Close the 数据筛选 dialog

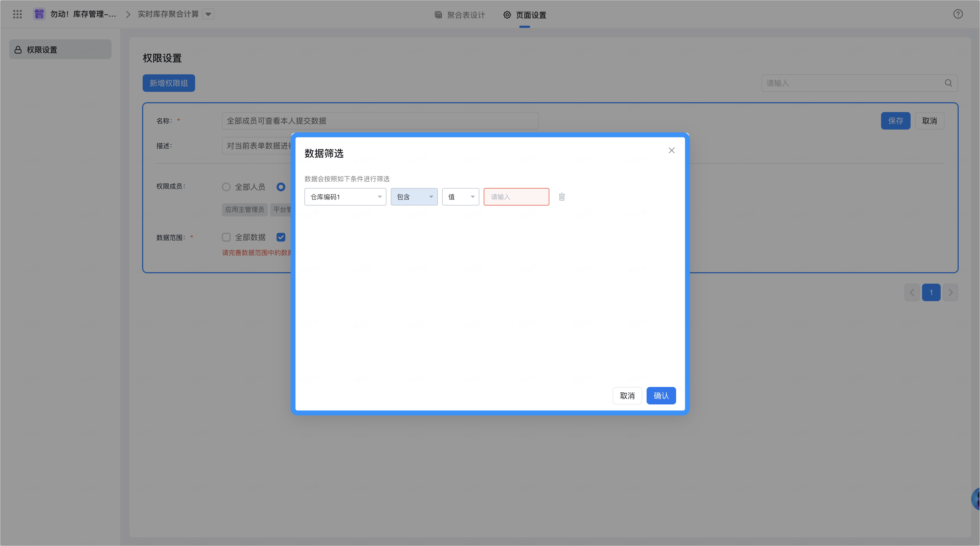(x=671, y=150)
